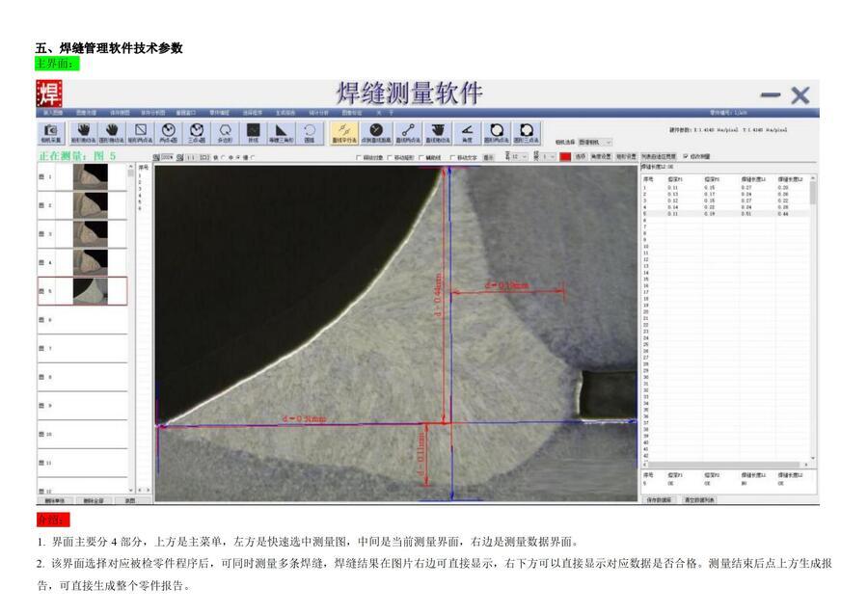Open the 生成报告 (generate report) menu
This screenshot has height=614, width=868.
coord(285,112)
